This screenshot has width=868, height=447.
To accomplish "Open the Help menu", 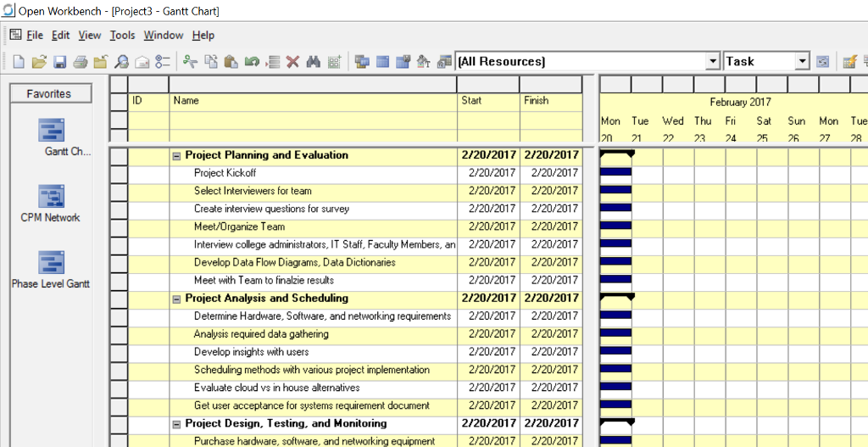I will tap(203, 35).
